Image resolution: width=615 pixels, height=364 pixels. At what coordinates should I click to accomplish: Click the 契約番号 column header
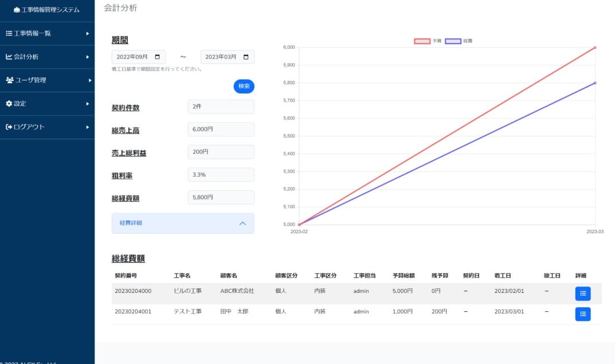click(126, 276)
